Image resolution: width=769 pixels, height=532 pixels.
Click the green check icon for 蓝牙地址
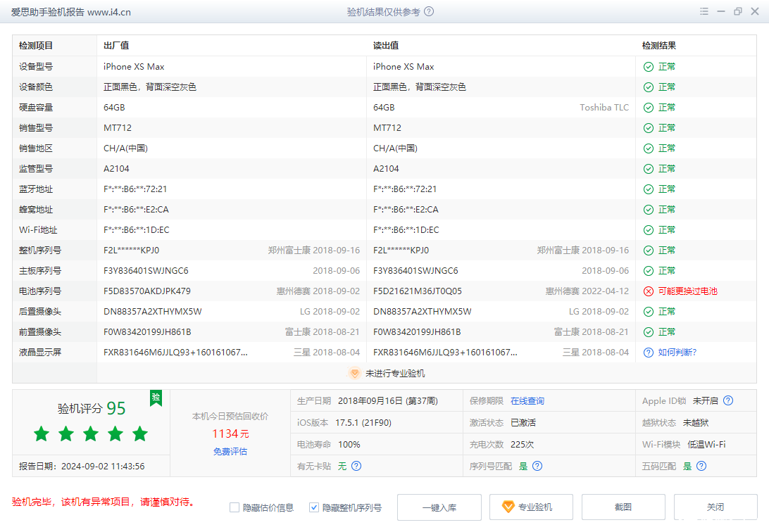click(x=649, y=189)
